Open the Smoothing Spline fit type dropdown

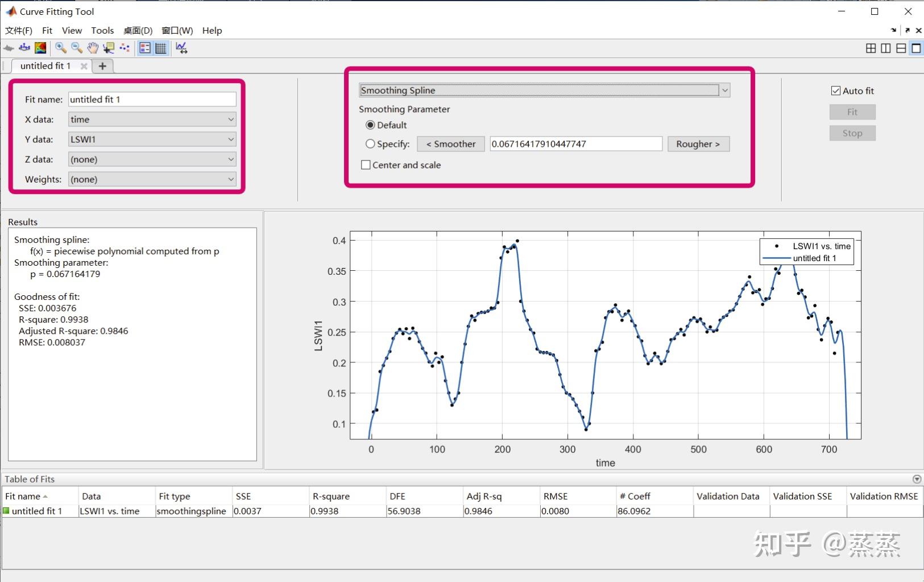pyautogui.click(x=545, y=90)
